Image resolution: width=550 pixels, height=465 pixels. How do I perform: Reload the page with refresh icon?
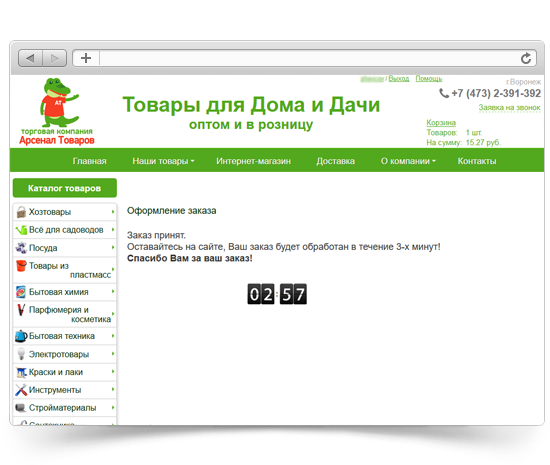(525, 58)
